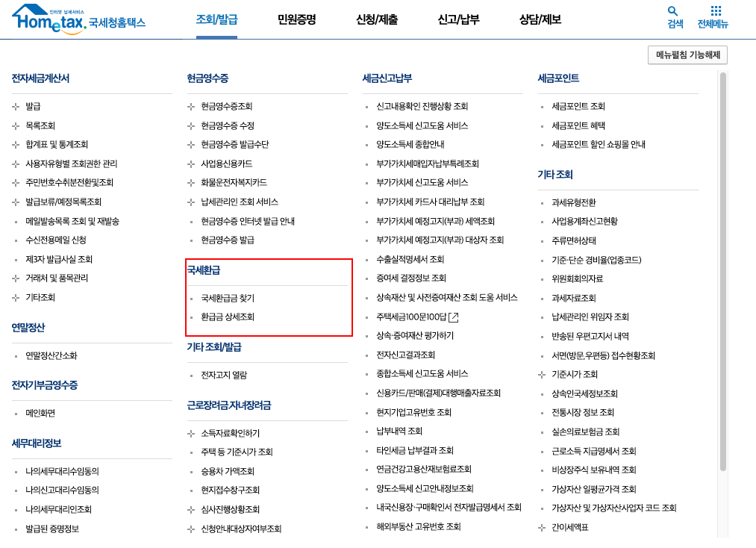Open 세금포인트 혜택 link
This screenshot has width=756, height=548.
(x=578, y=126)
